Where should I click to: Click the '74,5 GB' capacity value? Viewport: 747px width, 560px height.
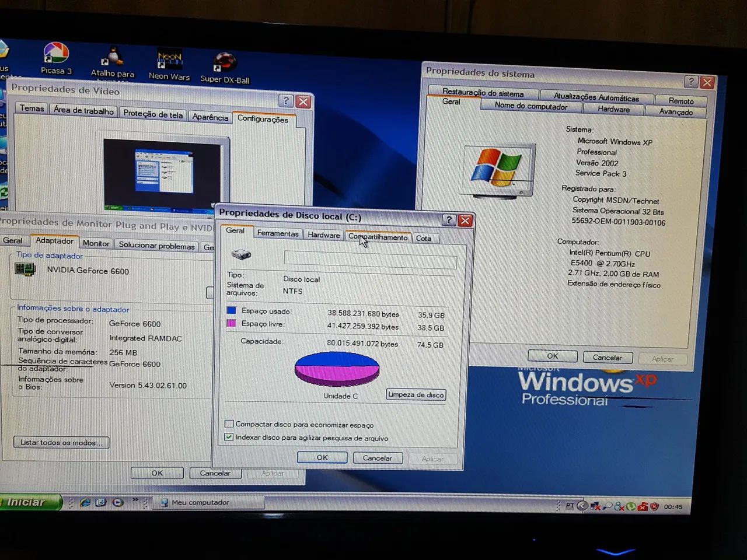tap(431, 345)
